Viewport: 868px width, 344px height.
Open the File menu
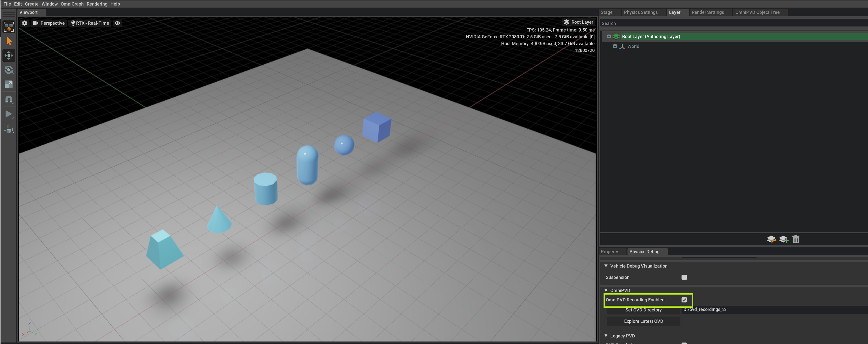pos(7,4)
